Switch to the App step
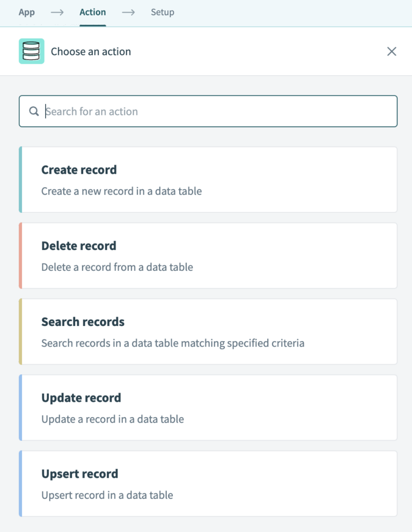The width and height of the screenshot is (412, 532). click(27, 12)
